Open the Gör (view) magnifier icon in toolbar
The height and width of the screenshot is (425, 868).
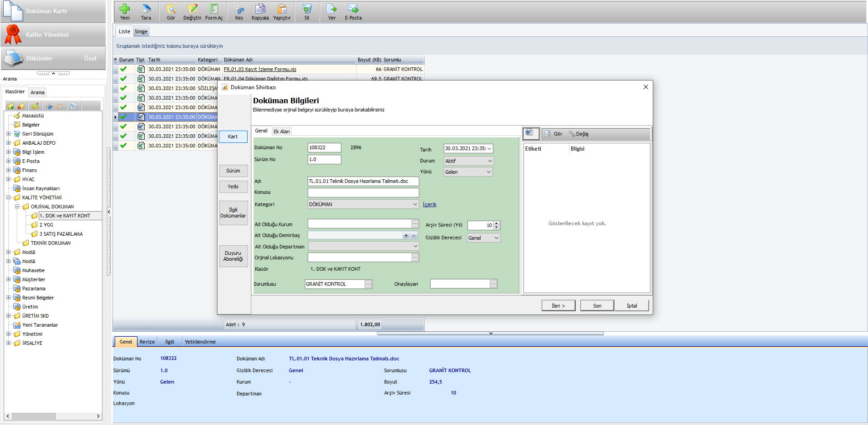coord(171,9)
